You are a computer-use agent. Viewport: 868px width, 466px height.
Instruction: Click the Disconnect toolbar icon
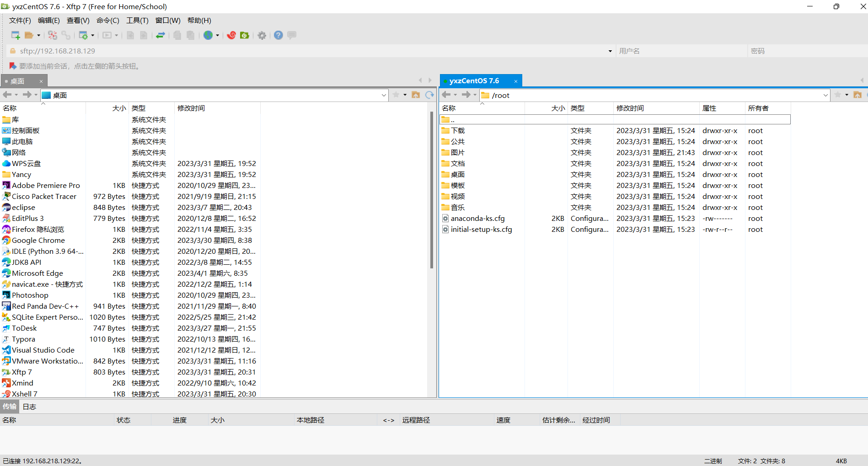(x=53, y=35)
